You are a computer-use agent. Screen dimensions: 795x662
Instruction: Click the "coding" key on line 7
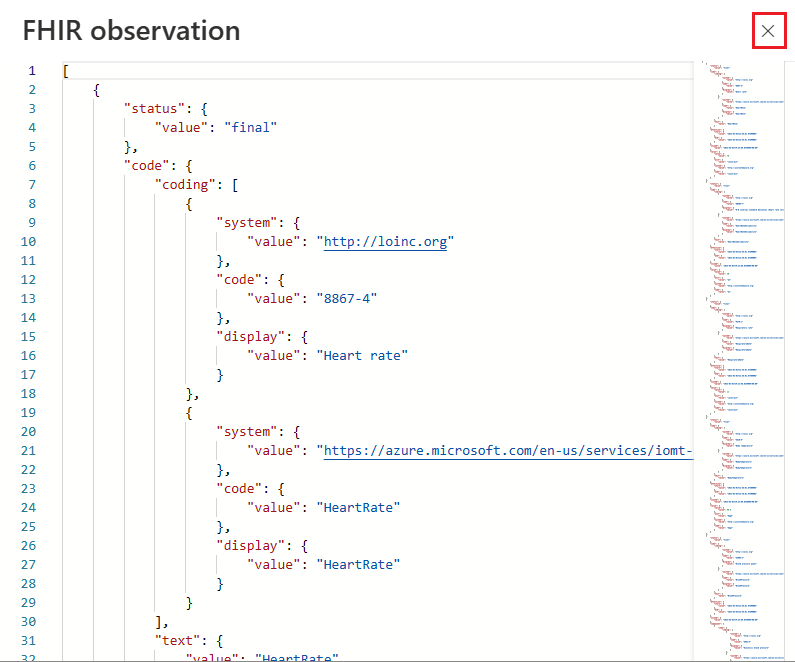click(x=185, y=185)
